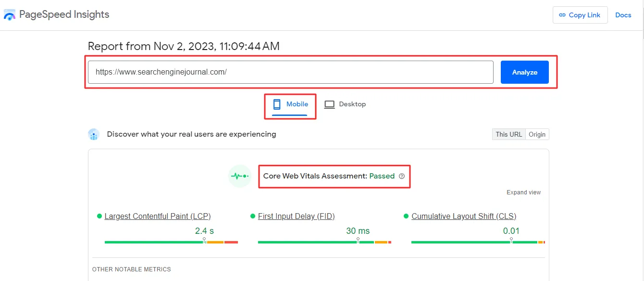
Task: Open the Docs link
Action: (x=623, y=15)
